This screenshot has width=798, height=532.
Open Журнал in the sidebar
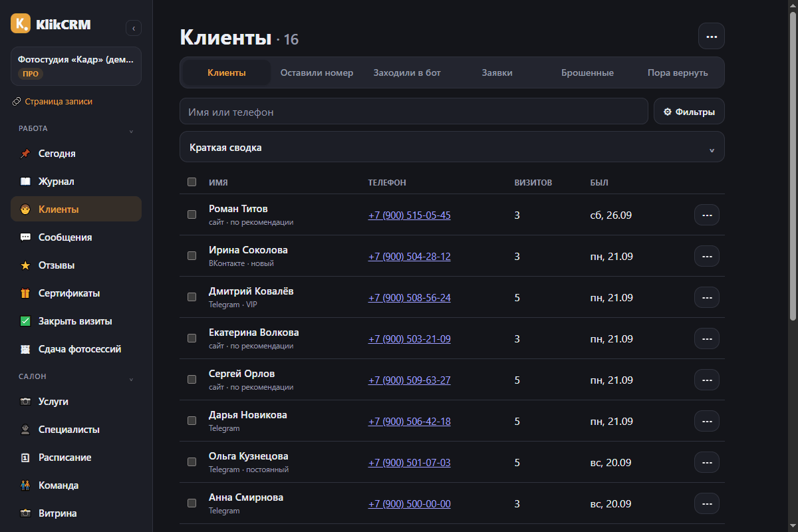click(x=76, y=182)
